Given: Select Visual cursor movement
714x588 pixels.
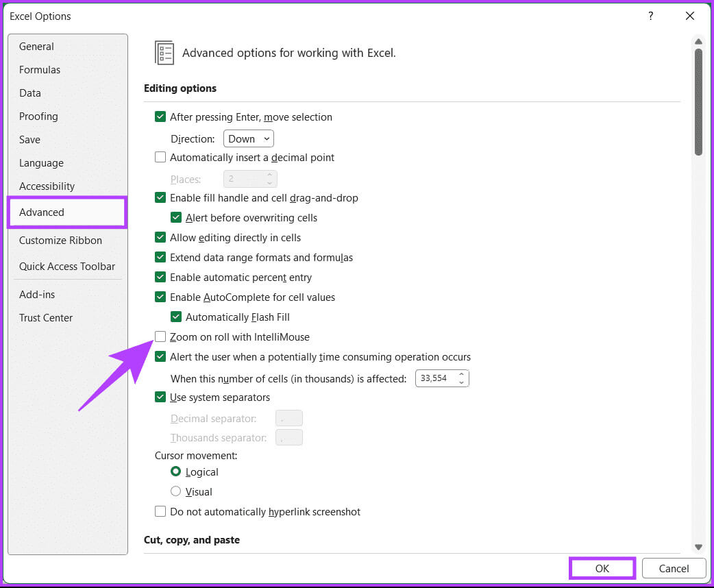Looking at the screenshot, I should coord(176,491).
